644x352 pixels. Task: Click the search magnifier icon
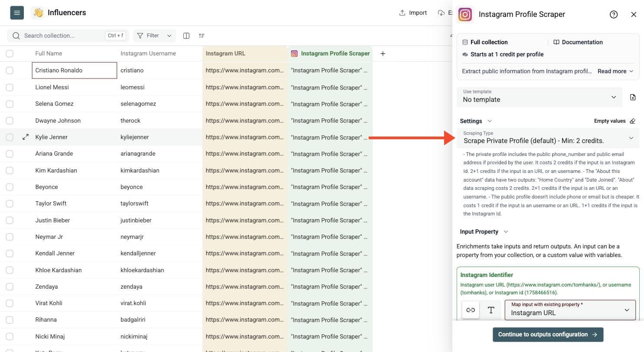point(16,36)
